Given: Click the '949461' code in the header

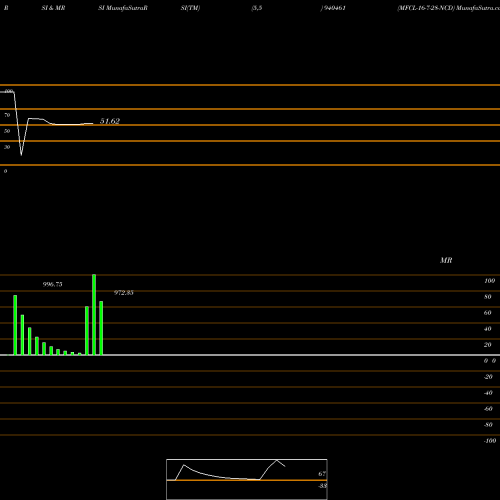Looking at the screenshot, I should point(335,8).
